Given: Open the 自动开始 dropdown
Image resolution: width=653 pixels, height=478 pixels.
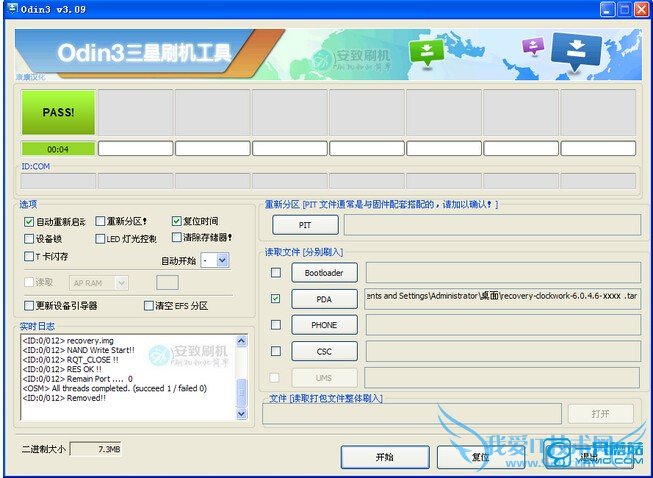Looking at the screenshot, I should (222, 260).
